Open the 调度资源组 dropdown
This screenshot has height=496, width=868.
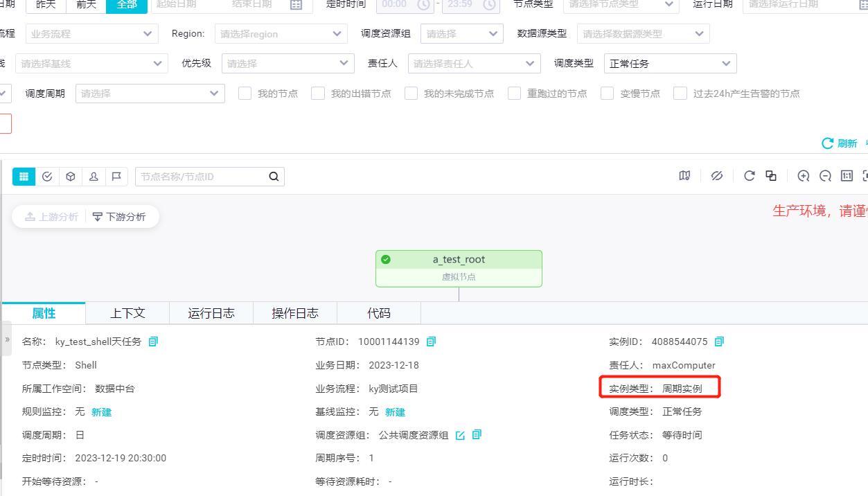point(462,33)
